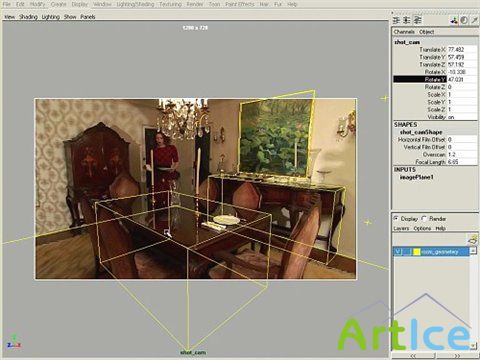The image size is (480, 360).
Task: Toggle the V visibility box of the layer
Action: point(397,252)
